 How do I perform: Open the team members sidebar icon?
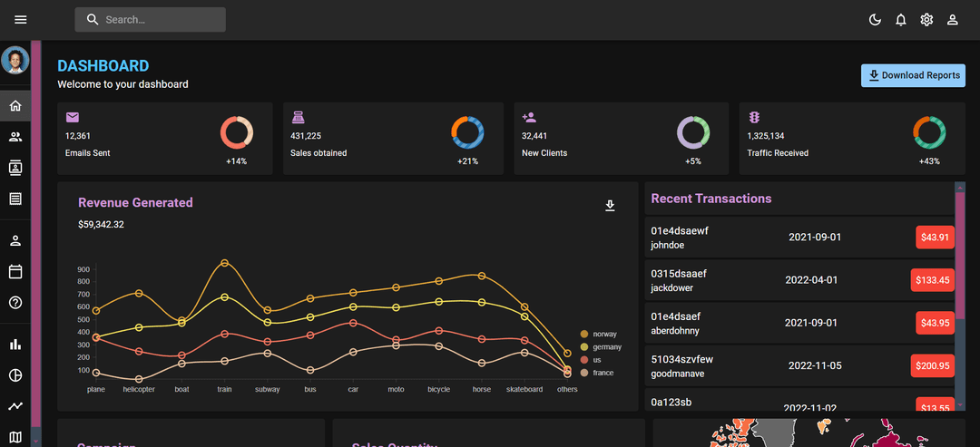[15, 138]
